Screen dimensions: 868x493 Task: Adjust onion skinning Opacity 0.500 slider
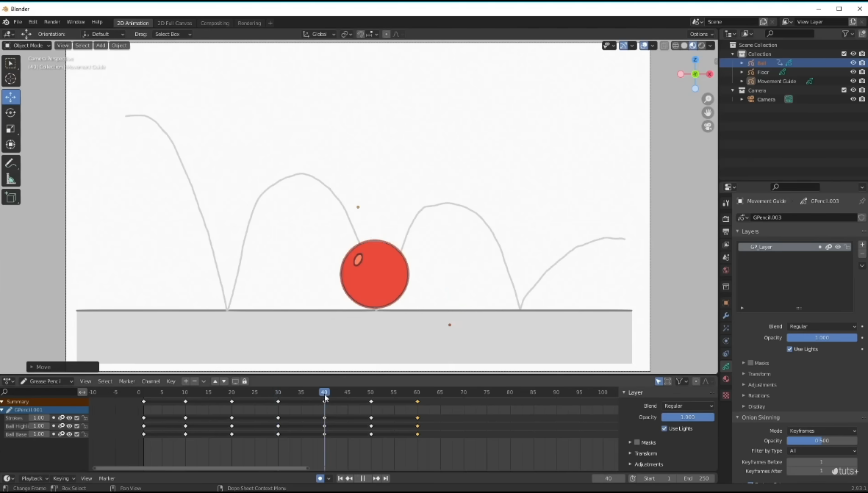click(x=822, y=441)
